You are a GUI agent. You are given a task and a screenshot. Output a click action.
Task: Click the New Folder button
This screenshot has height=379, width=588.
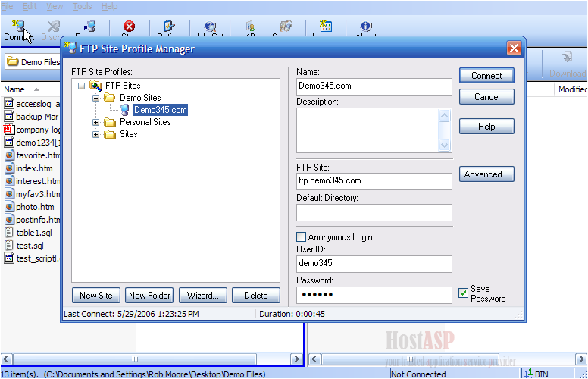[x=149, y=296]
